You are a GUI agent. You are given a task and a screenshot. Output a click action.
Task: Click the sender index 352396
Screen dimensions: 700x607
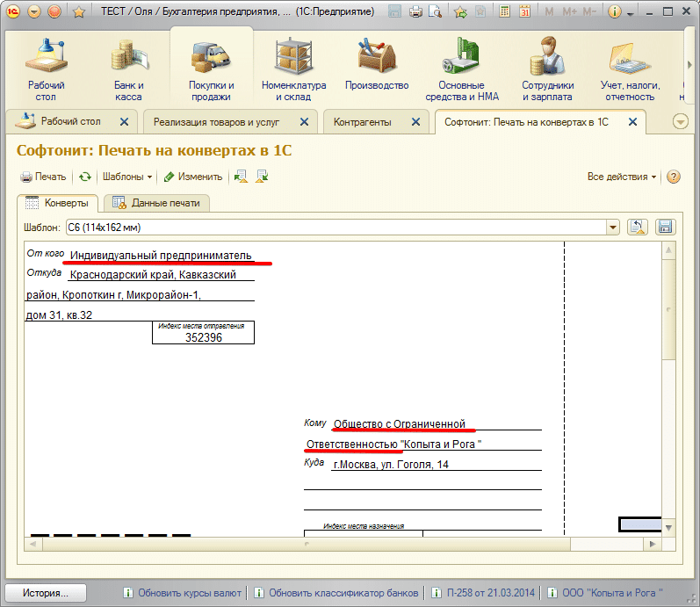click(204, 337)
